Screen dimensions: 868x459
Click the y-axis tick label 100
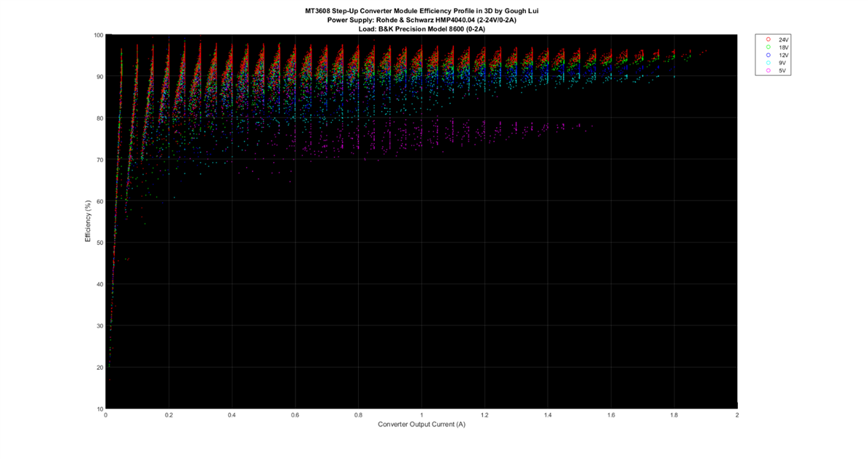pos(99,35)
